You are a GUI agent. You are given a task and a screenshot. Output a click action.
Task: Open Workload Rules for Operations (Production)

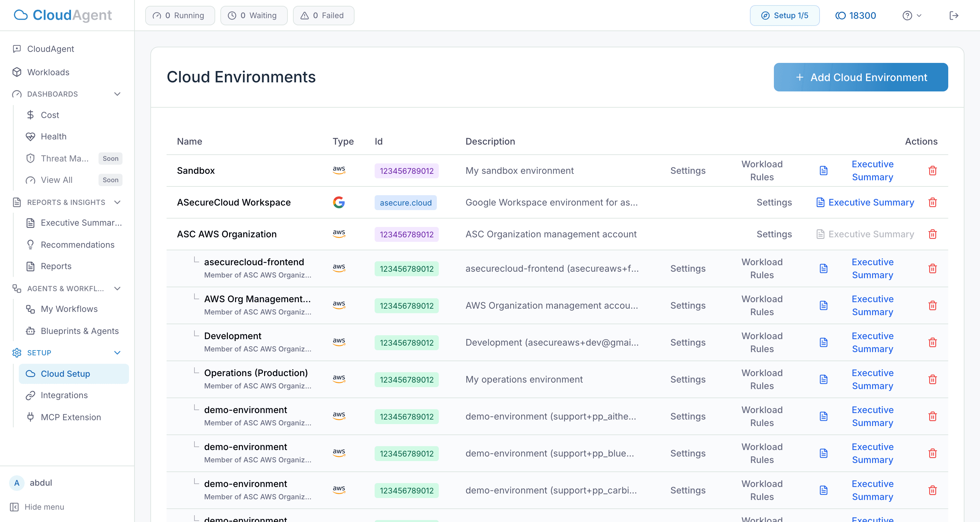(762, 379)
